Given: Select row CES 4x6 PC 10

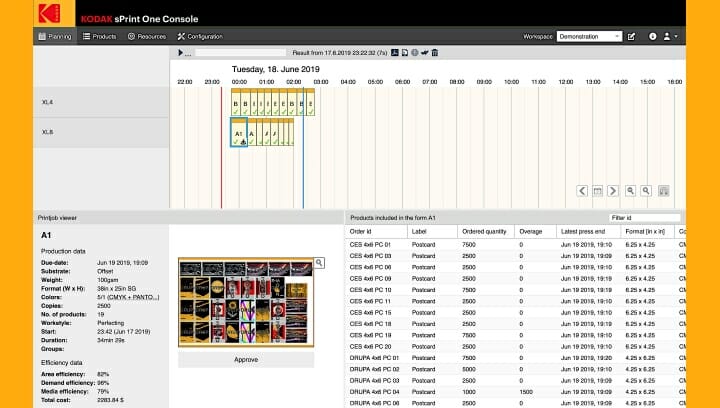Looking at the screenshot, I should pos(515,290).
